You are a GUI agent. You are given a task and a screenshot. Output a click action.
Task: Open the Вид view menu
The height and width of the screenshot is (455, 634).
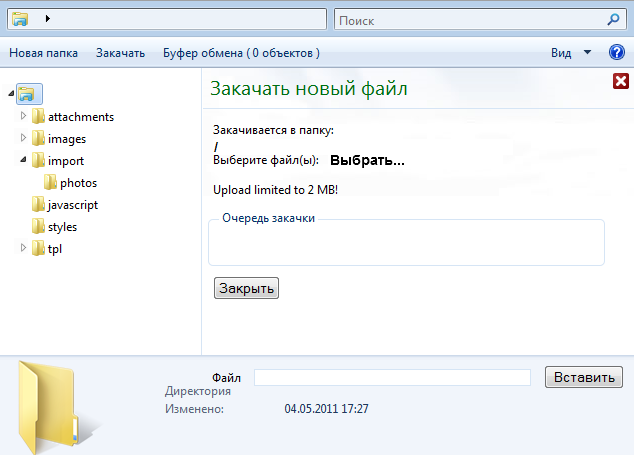pyautogui.click(x=561, y=53)
